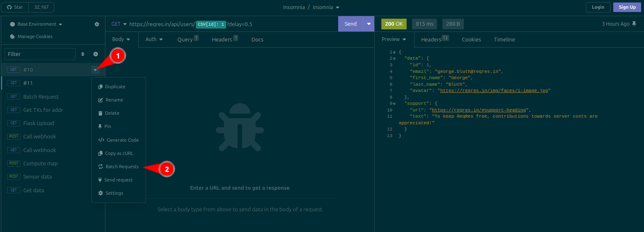Choose Pin from context menu
Viewport: 644px width, 232px height.
[x=119, y=126]
